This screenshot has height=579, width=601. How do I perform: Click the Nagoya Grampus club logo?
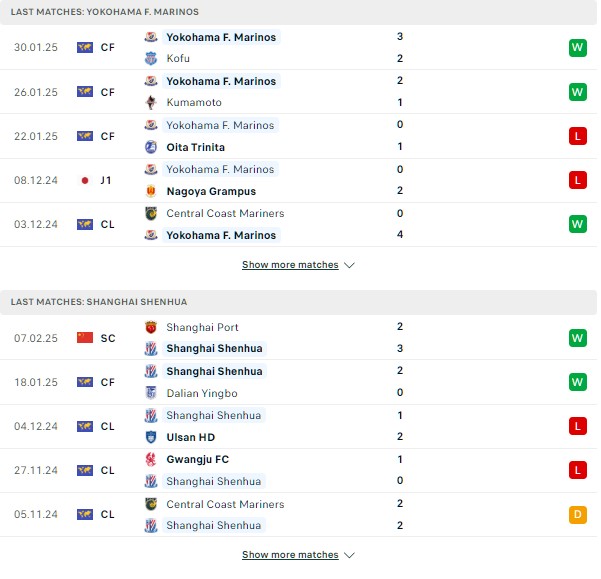(151, 191)
